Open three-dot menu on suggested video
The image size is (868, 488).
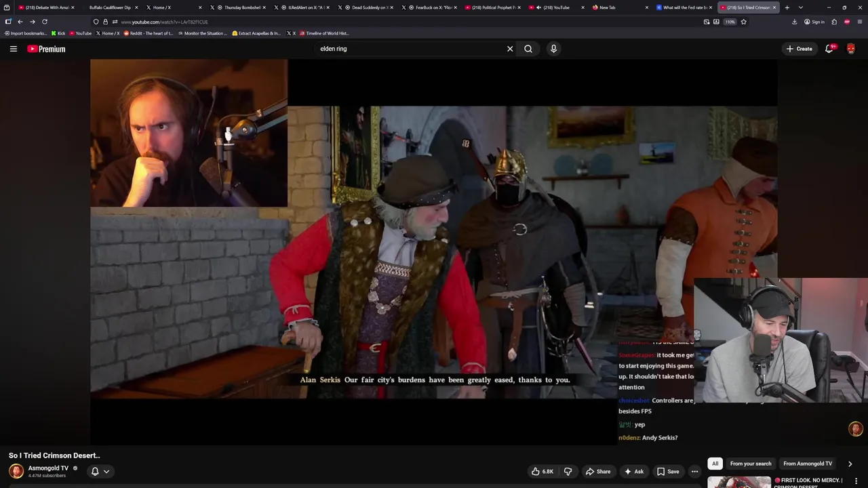click(x=856, y=481)
